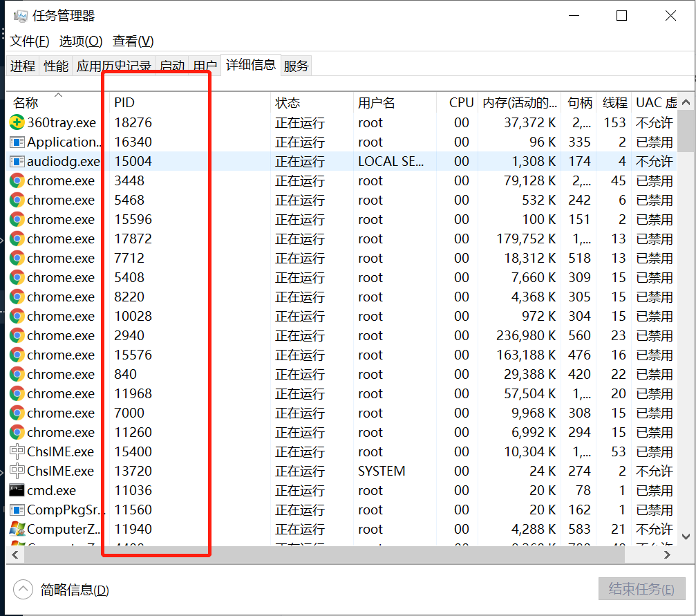Click the horizontal scrollbar left arrow

tap(15, 554)
